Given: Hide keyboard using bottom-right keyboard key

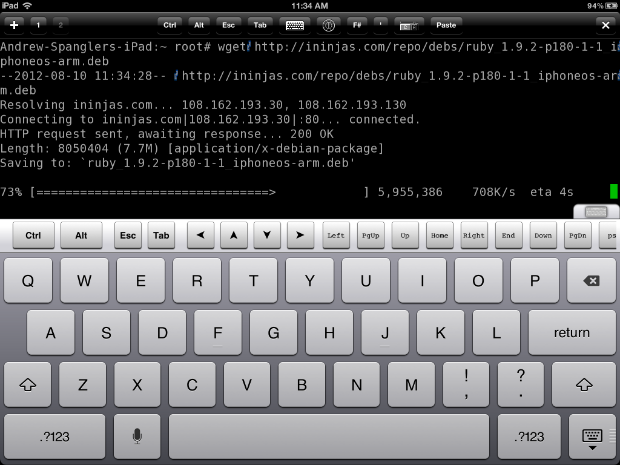Looking at the screenshot, I should point(591,436).
